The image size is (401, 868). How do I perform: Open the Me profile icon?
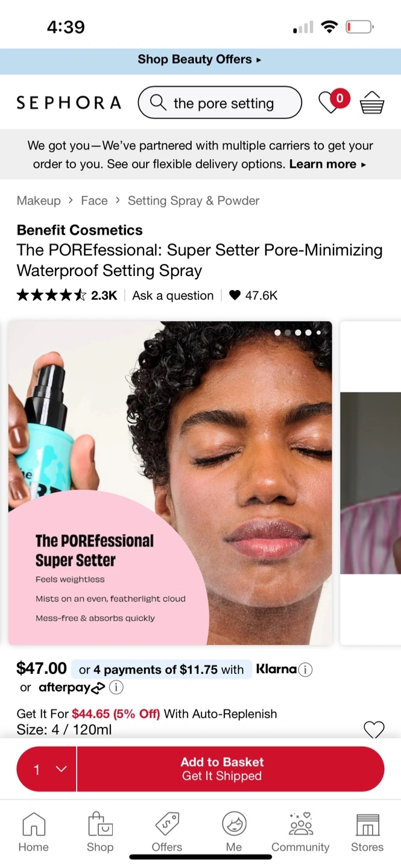pyautogui.click(x=234, y=823)
